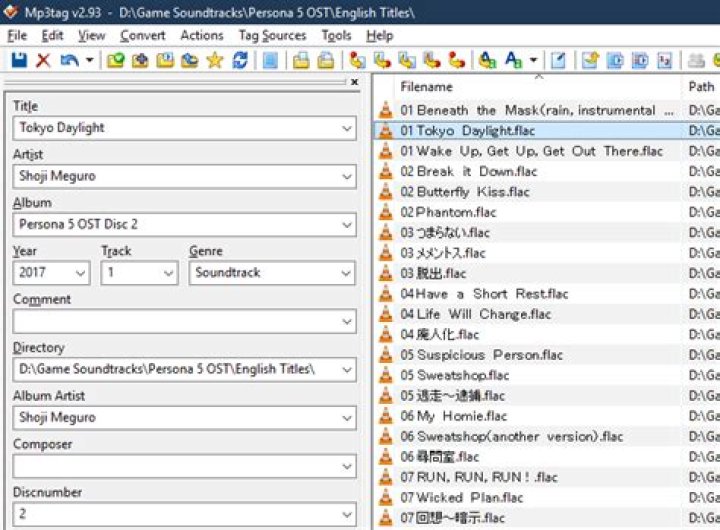Open the Help menu

[x=379, y=35]
